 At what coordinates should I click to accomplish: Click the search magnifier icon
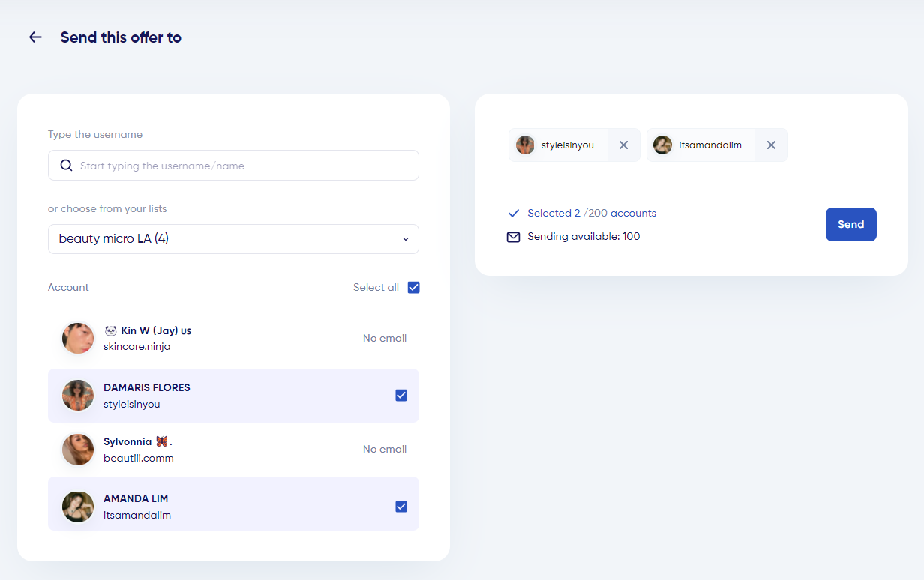(66, 166)
